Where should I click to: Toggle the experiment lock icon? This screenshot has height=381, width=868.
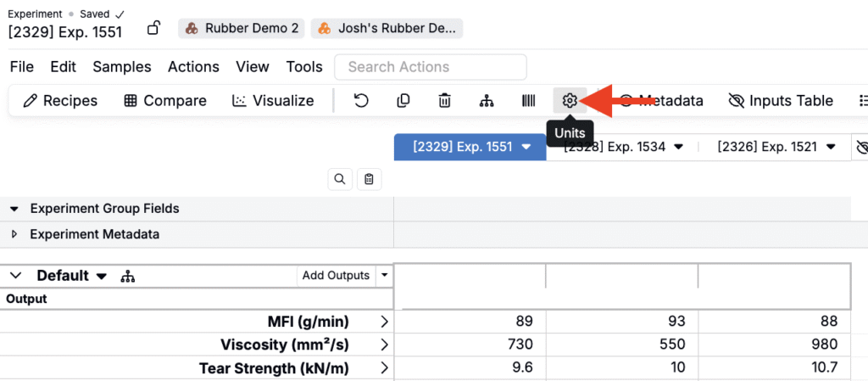click(153, 29)
